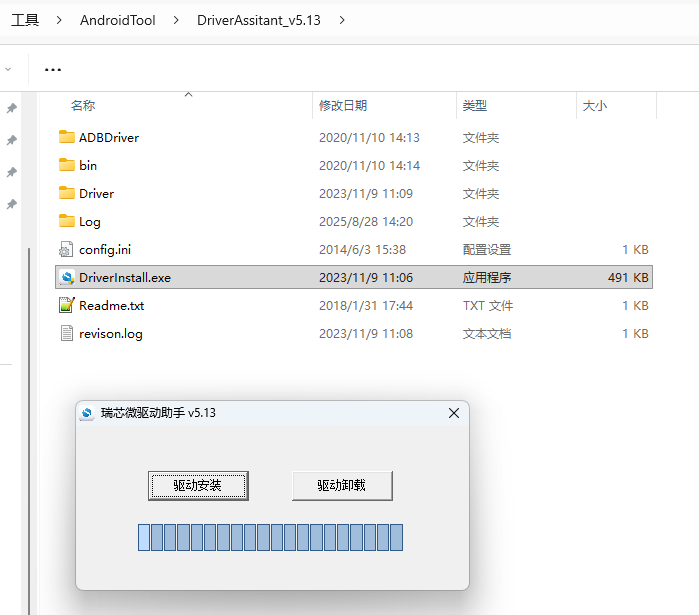The image size is (699, 615).
Task: Select the DriverInstall.exe file name
Action: point(125,278)
